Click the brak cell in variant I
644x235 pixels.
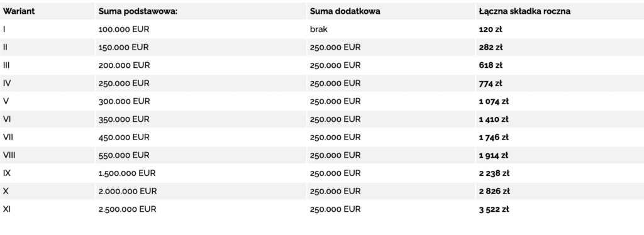pyautogui.click(x=319, y=30)
